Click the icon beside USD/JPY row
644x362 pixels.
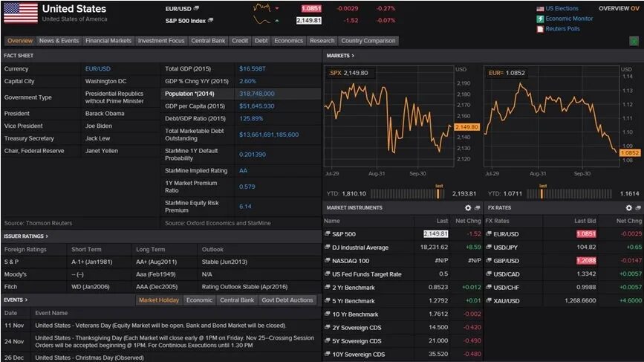coord(489,248)
